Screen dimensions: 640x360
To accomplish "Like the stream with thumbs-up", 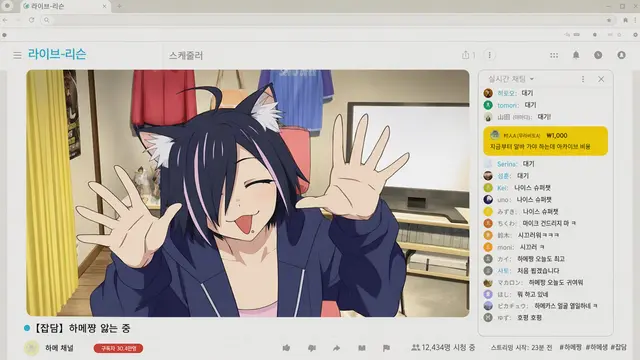I will [286, 348].
